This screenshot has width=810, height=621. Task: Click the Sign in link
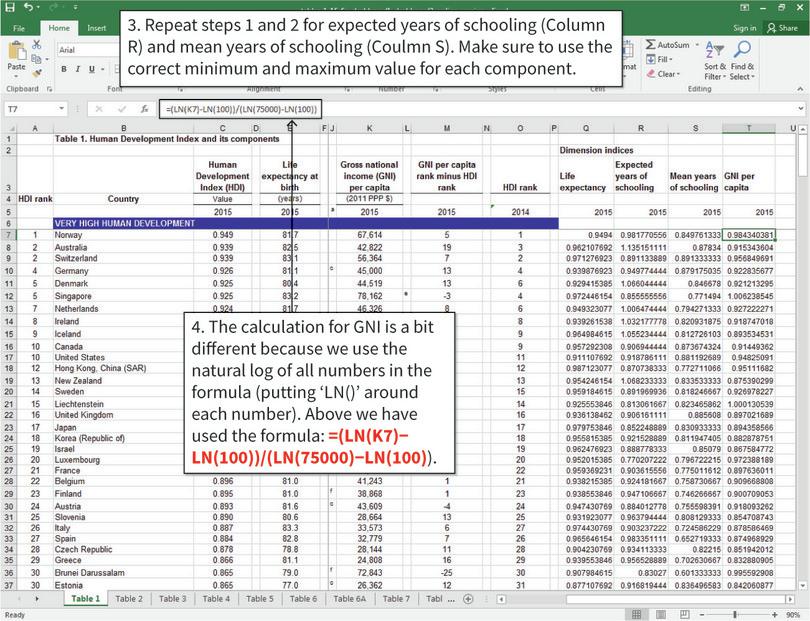coord(745,28)
